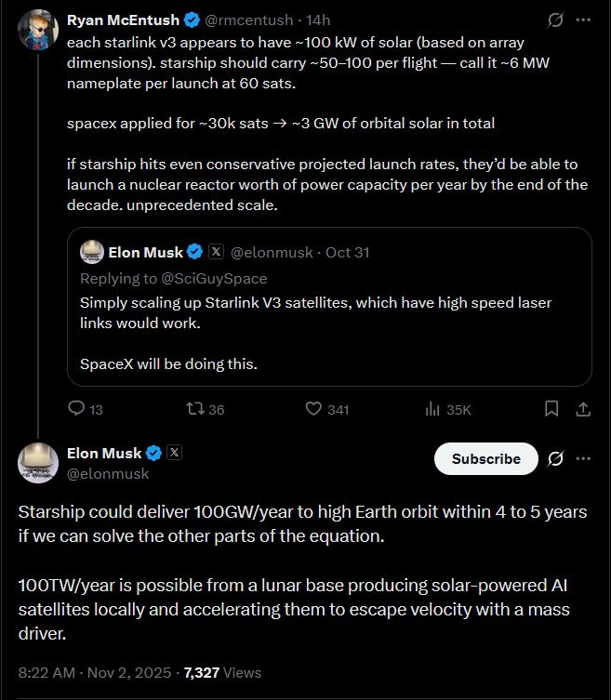Screen dimensions: 611x700
Task: Click the Elon Musk name in main tweet
Action: point(104,453)
